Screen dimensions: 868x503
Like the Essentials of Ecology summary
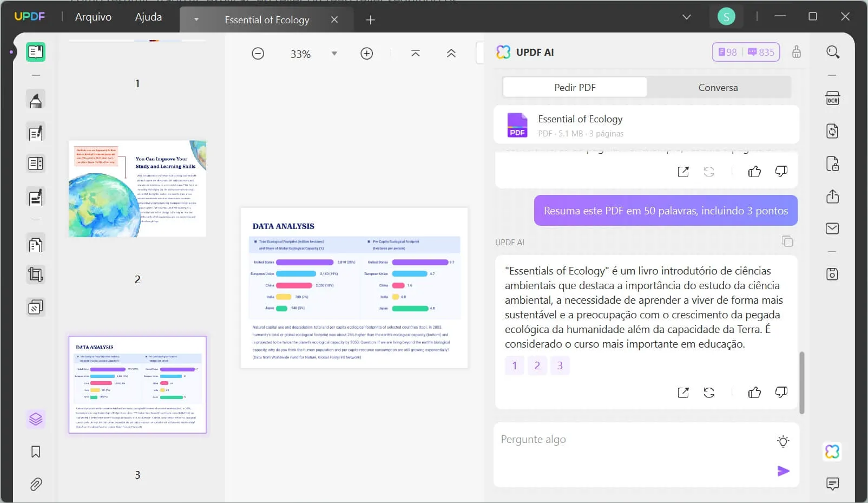point(754,393)
